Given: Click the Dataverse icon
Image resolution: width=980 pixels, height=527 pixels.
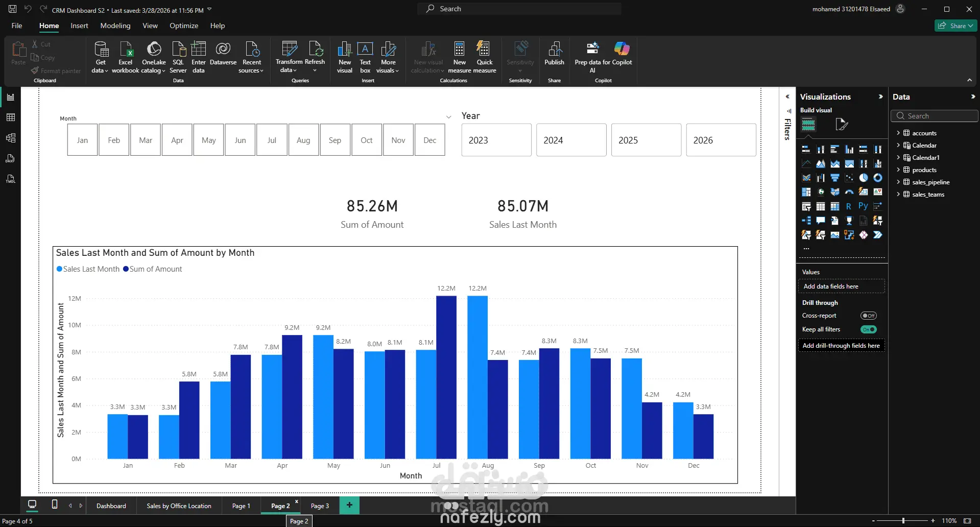Looking at the screenshot, I should click(223, 54).
